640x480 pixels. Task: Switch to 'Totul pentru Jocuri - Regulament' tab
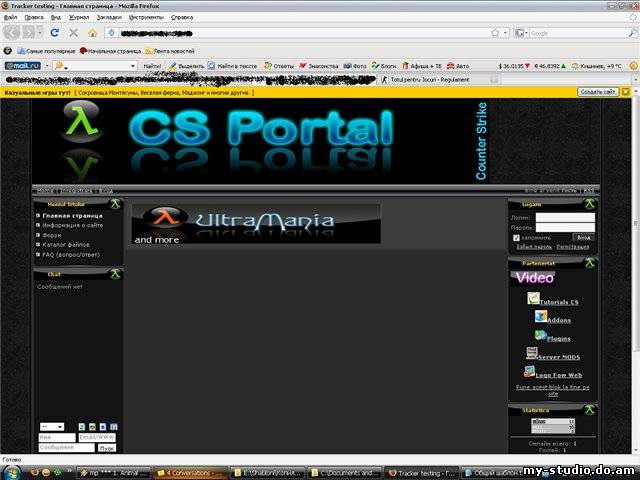(429, 80)
